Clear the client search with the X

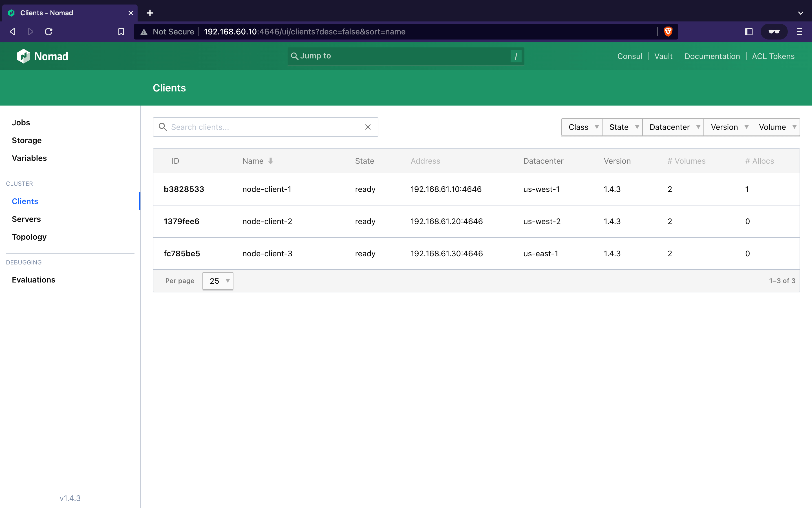[x=368, y=127]
